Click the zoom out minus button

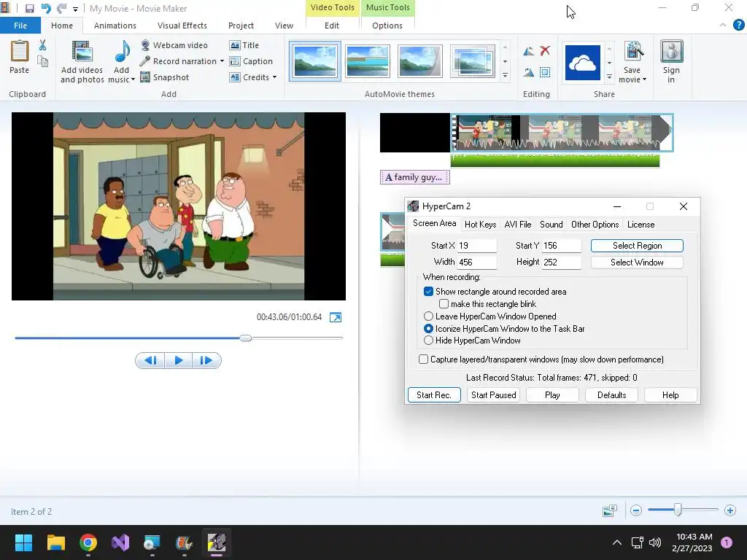coord(635,510)
